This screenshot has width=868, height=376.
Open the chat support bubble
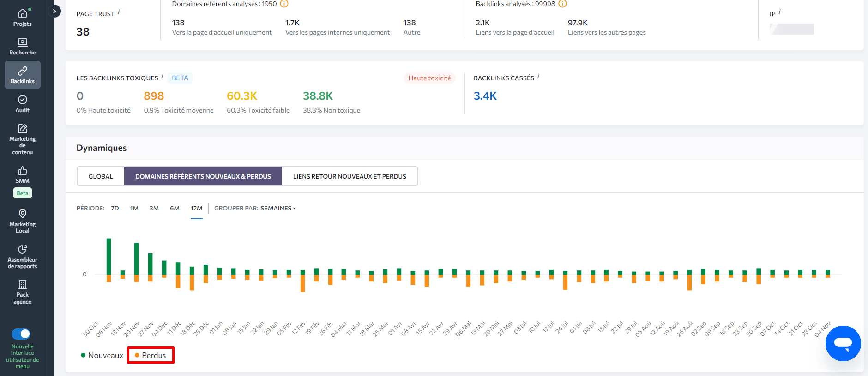coord(843,343)
